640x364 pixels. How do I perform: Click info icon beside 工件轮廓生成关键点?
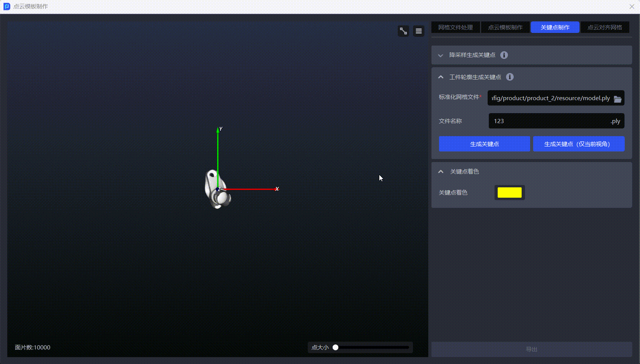coord(510,77)
